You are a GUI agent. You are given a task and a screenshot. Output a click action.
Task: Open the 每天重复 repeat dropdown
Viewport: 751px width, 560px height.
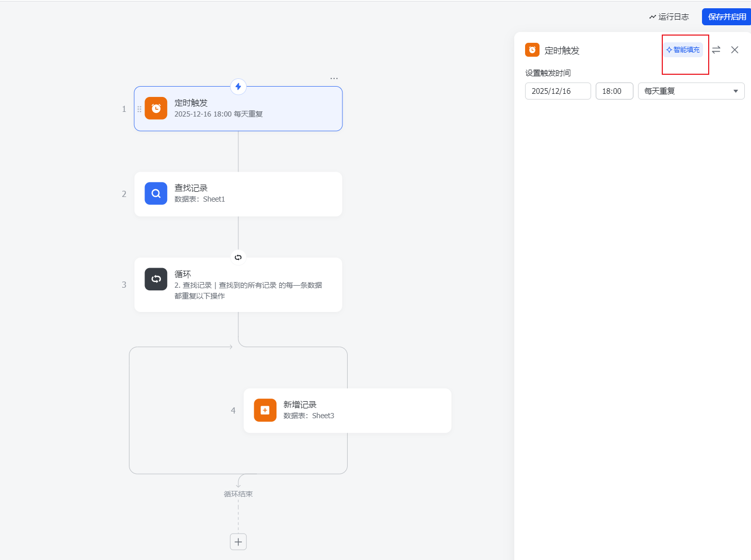click(x=691, y=91)
